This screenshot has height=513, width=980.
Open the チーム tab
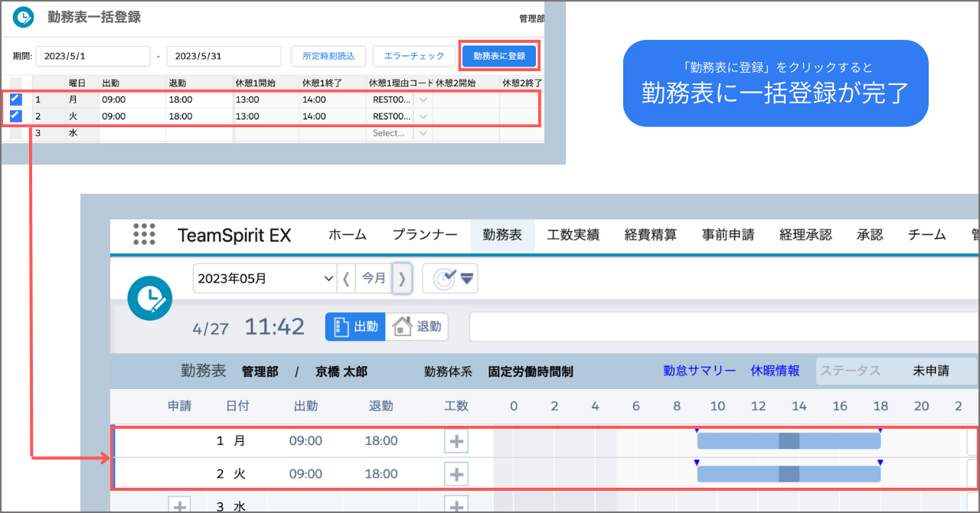(927, 235)
